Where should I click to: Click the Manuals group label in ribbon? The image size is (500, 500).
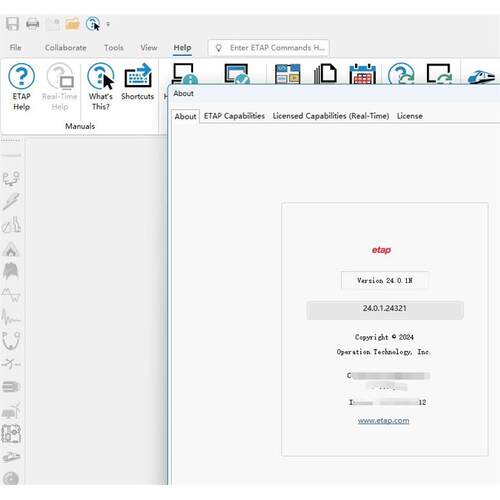click(80, 126)
